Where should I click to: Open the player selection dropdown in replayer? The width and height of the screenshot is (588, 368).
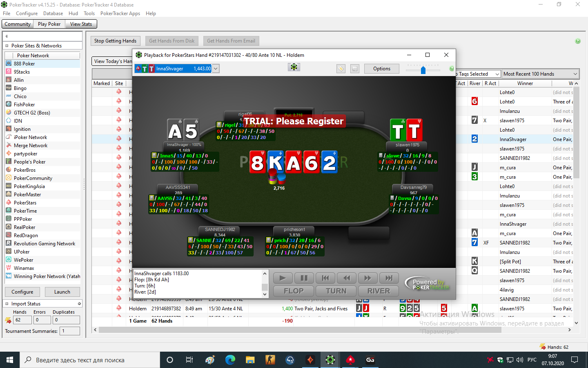coord(216,69)
